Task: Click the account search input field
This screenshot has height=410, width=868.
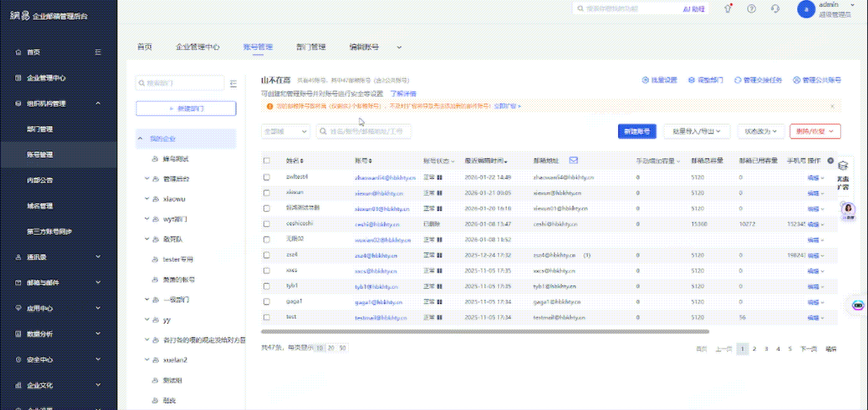Action: click(364, 131)
